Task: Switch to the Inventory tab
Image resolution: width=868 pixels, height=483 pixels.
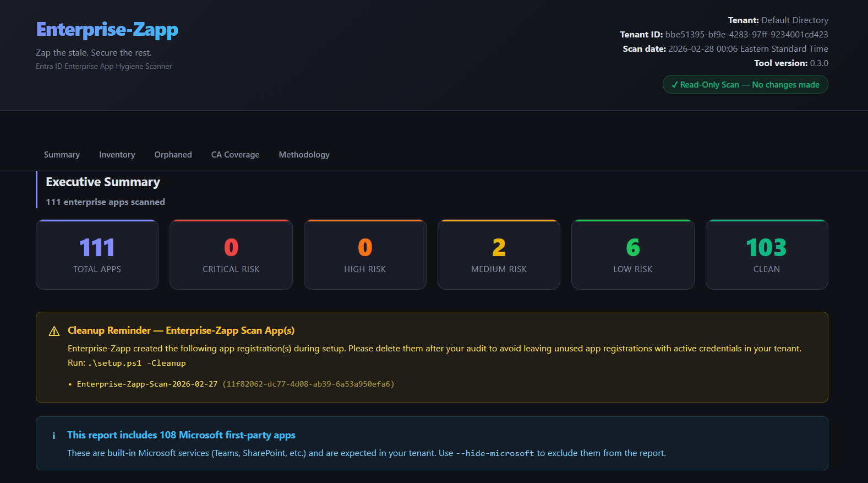Action: 117,155
